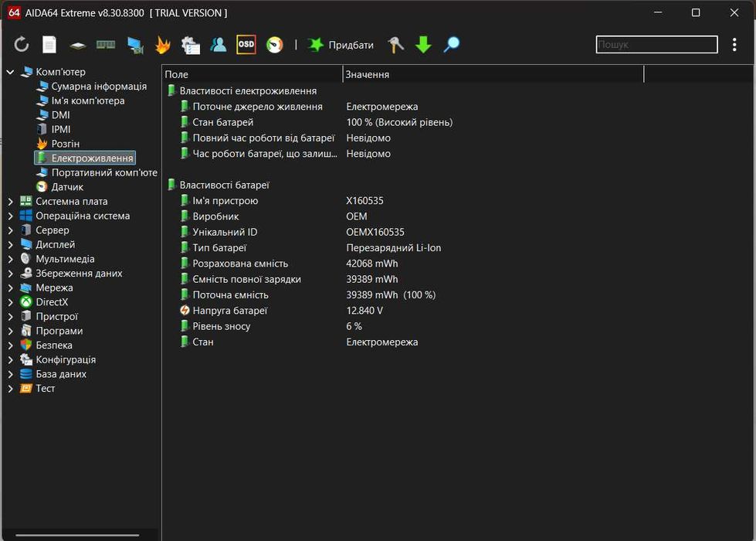The height and width of the screenshot is (541, 756).
Task: Expand the Збереження даних node
Action: (x=10, y=273)
